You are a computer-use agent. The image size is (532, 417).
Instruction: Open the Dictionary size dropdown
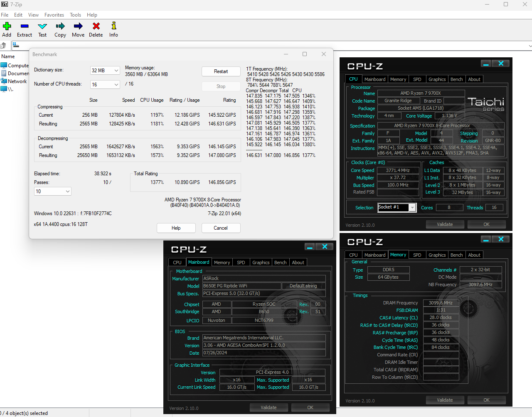pyautogui.click(x=105, y=71)
